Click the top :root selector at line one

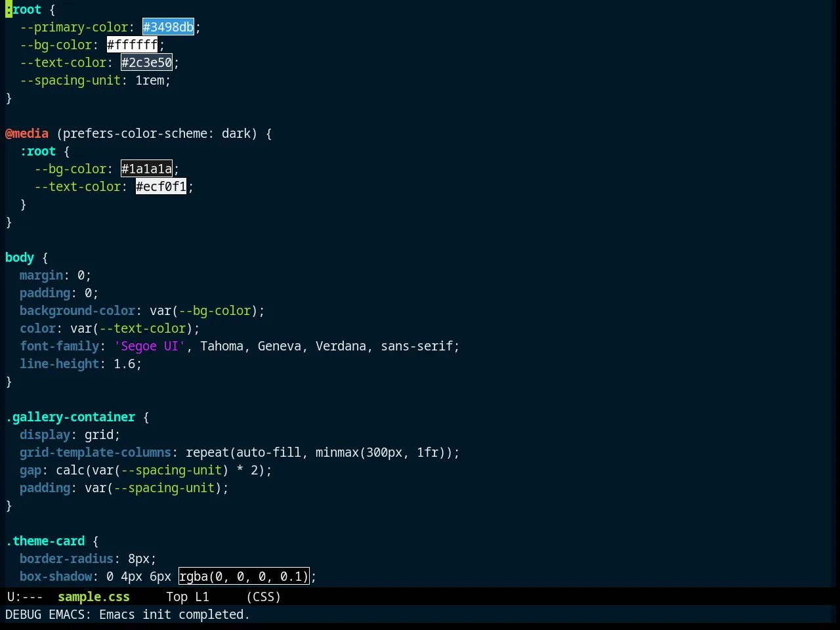(24, 9)
